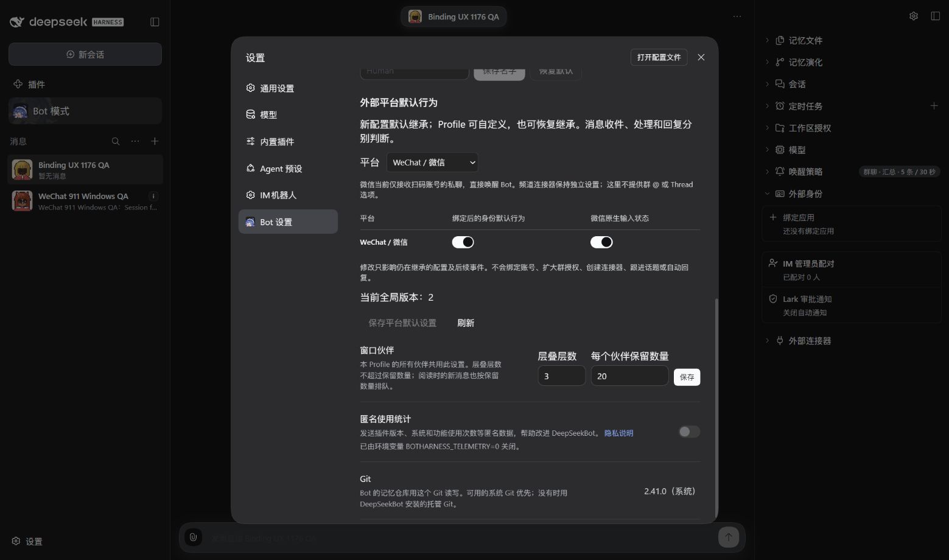
Task: Switch to Agent 预设 settings tab
Action: click(288, 169)
